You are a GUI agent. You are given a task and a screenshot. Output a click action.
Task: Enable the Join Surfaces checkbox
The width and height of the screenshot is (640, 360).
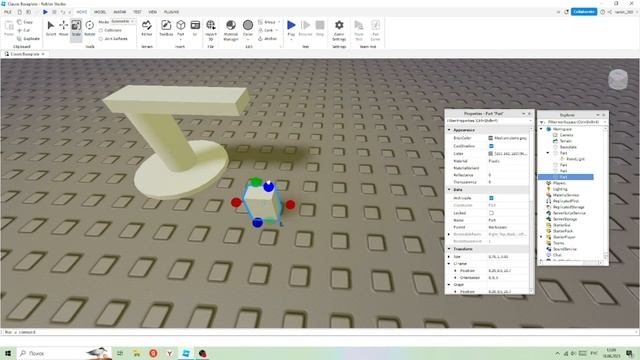(x=101, y=39)
